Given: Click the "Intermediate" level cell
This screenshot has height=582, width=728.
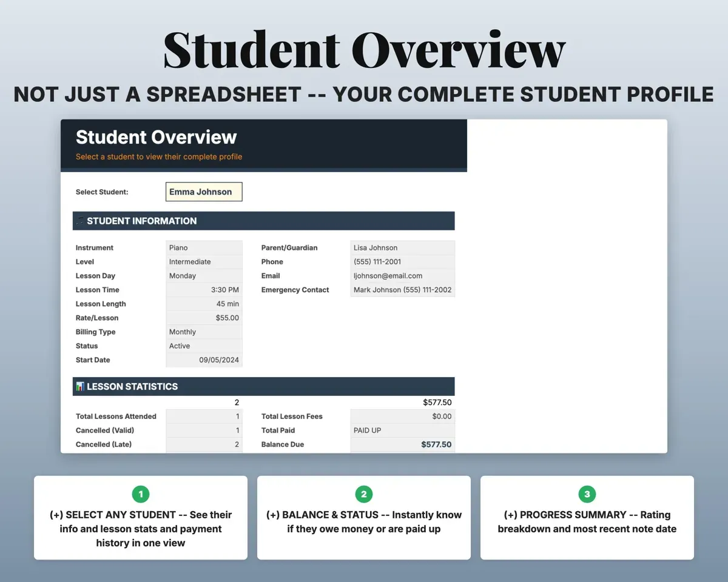Looking at the screenshot, I should pos(204,262).
